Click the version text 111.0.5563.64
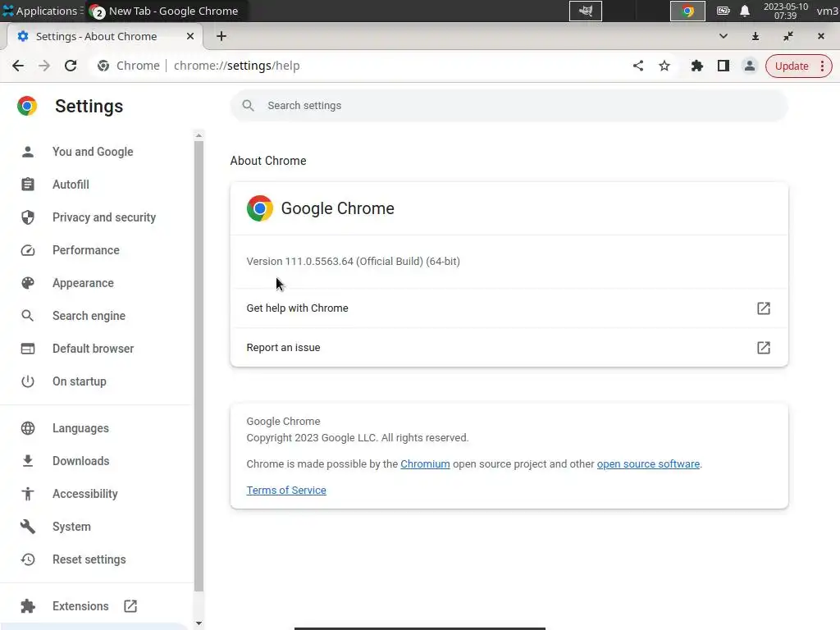The width and height of the screenshot is (840, 630). tap(319, 262)
